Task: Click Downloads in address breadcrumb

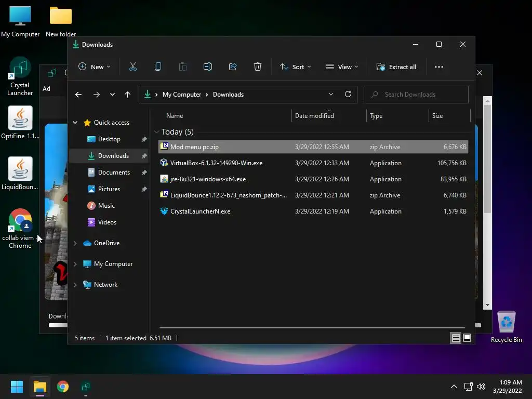Action: point(228,95)
